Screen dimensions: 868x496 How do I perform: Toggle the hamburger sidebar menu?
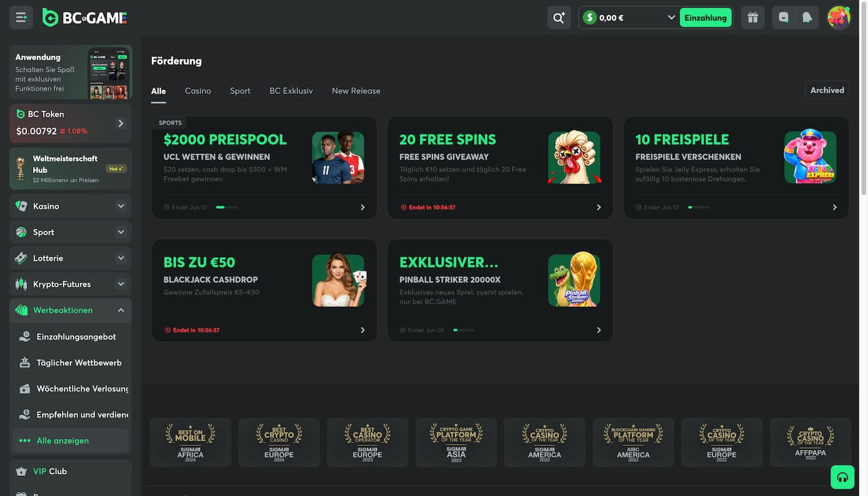click(x=21, y=18)
